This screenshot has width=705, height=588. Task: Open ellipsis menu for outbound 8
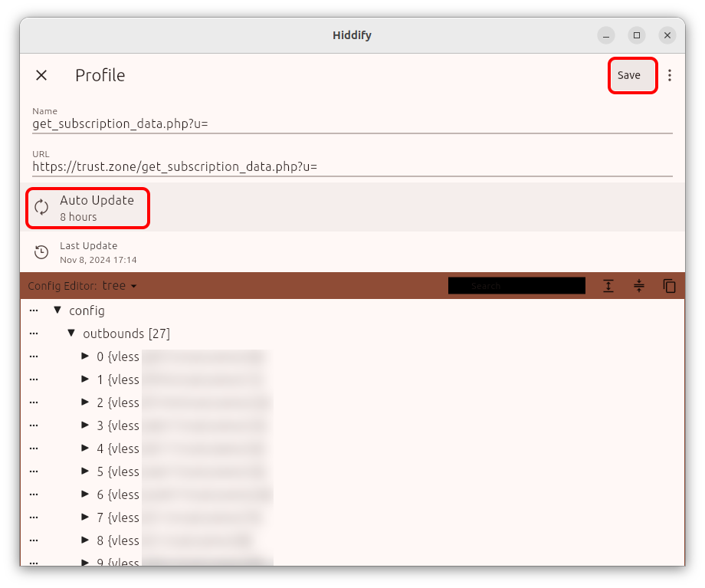[x=34, y=540]
